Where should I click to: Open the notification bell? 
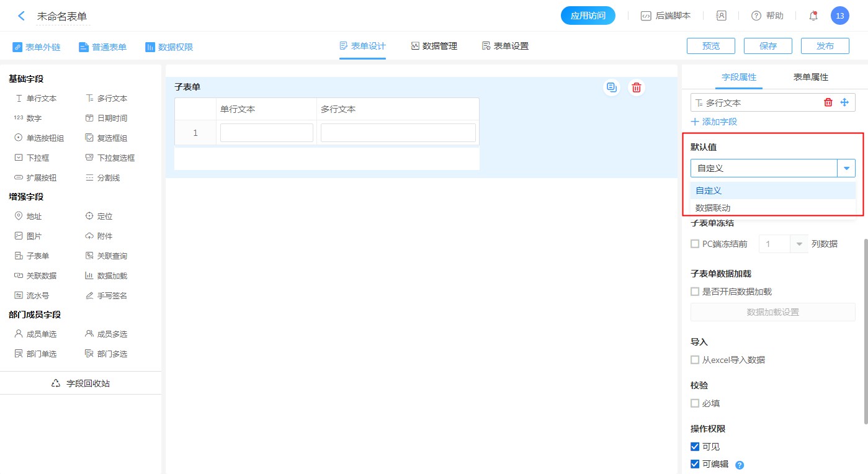[x=813, y=16]
